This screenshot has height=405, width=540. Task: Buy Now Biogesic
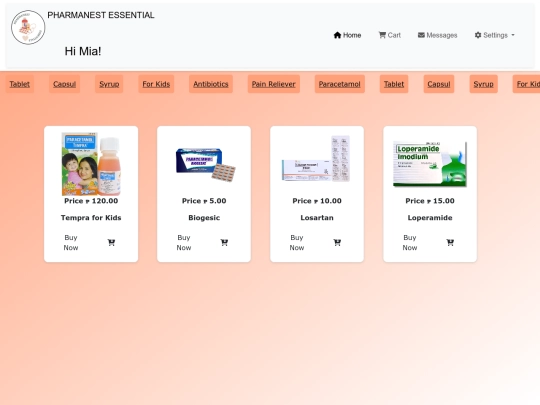tap(184, 242)
